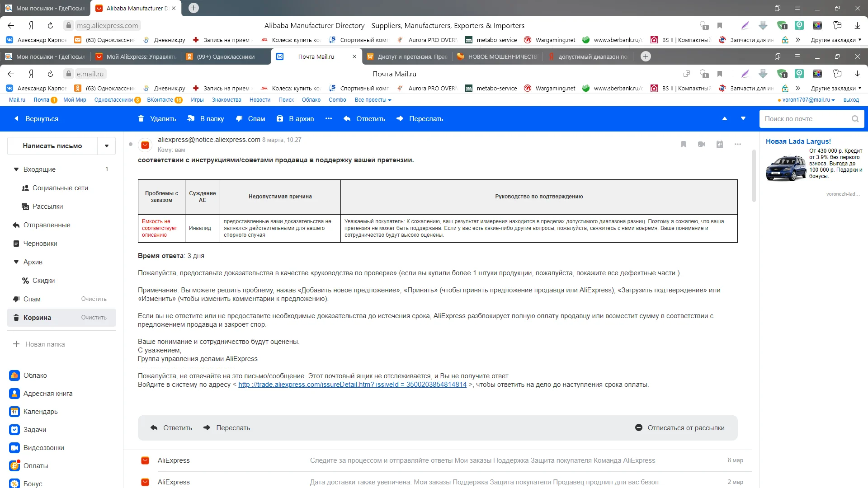Screen dimensions: 868x488
Task: Click the Spam (Спам) thumbs-down icon
Action: (239, 118)
